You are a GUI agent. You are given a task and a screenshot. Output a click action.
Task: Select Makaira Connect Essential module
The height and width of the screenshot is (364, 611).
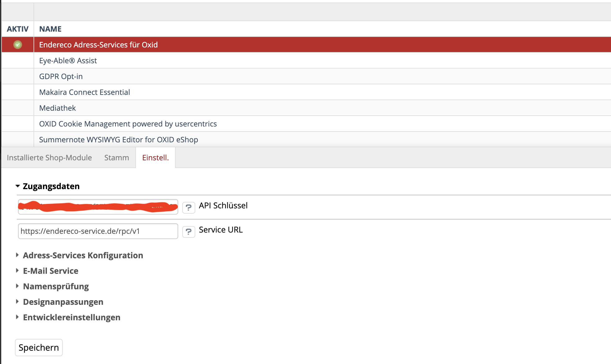pyautogui.click(x=84, y=92)
